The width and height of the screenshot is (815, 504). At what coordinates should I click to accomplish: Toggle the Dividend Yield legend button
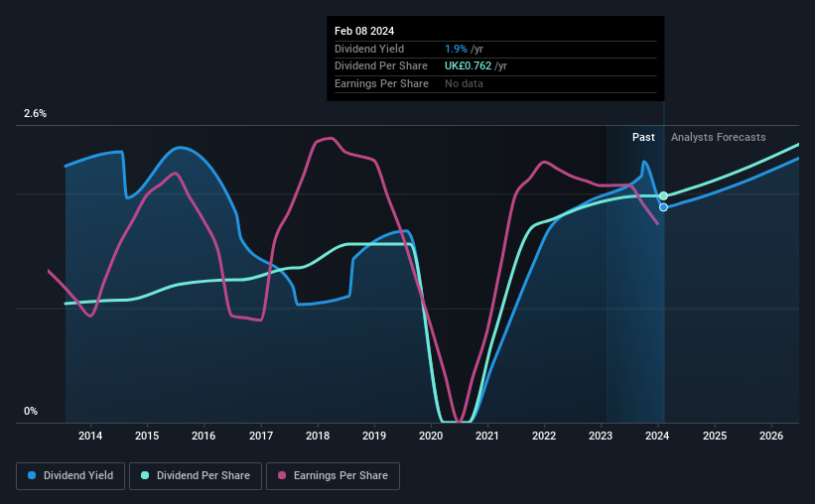(x=70, y=476)
